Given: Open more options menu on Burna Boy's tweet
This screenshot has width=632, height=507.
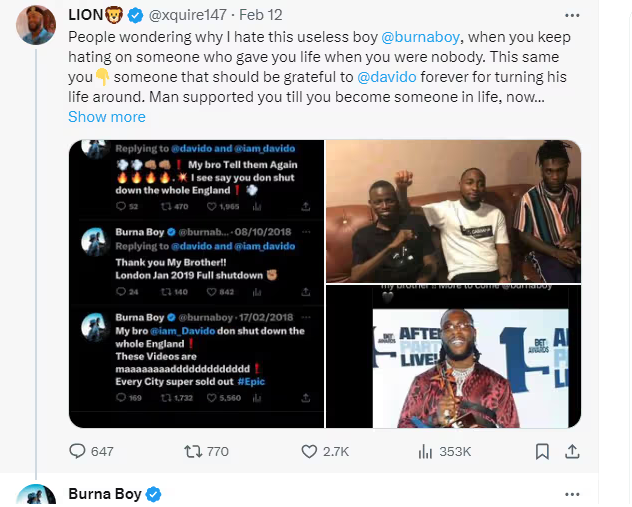Looking at the screenshot, I should pyautogui.click(x=572, y=494).
